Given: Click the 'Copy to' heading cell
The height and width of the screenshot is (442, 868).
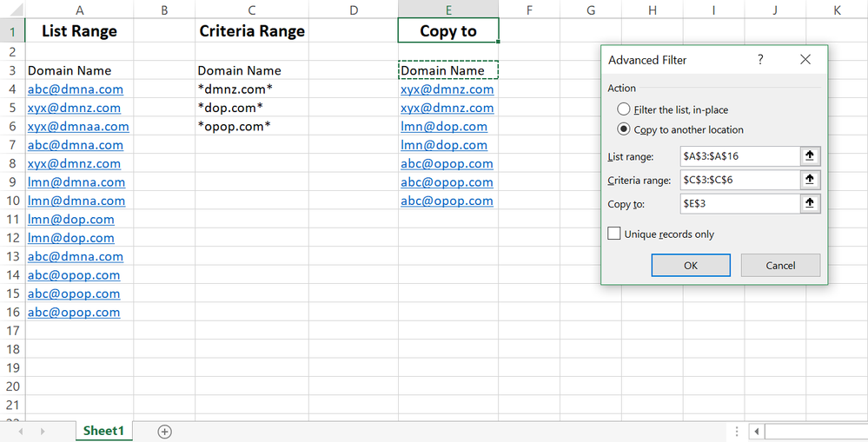Looking at the screenshot, I should tap(448, 31).
